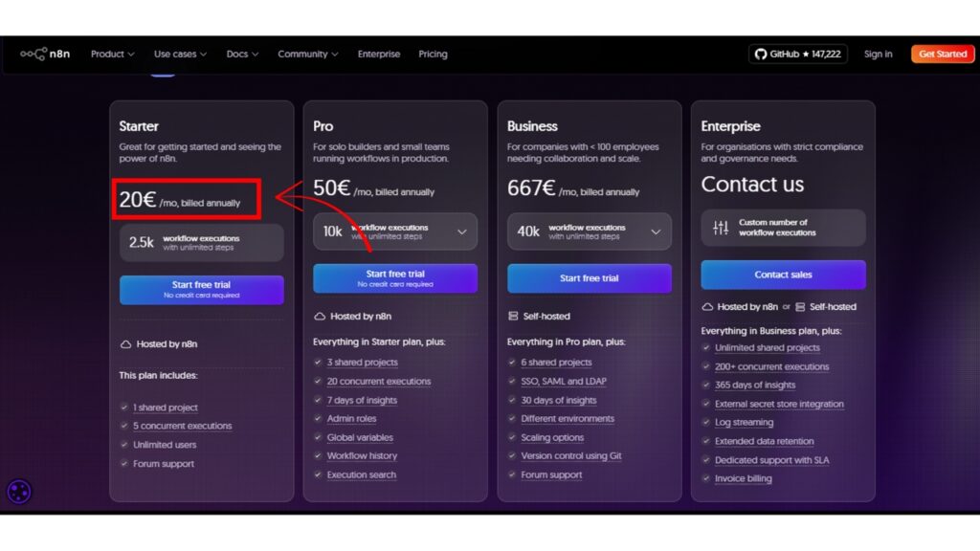Open the Enterprise navigation item
This screenshot has height=551, width=980.
click(379, 55)
